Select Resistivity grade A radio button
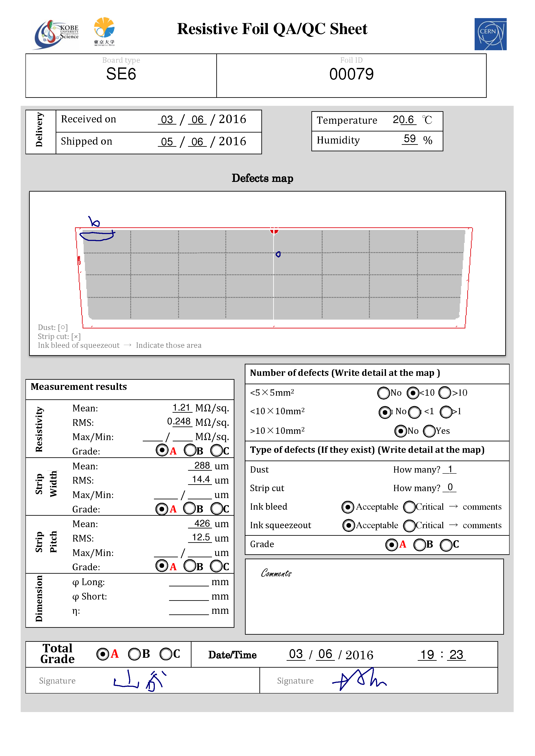This screenshot has width=535, height=756. (x=162, y=450)
